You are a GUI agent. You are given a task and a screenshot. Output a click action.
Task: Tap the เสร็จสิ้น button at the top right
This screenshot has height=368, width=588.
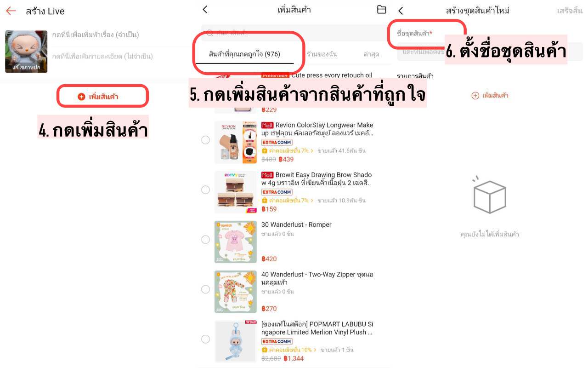[x=570, y=10]
